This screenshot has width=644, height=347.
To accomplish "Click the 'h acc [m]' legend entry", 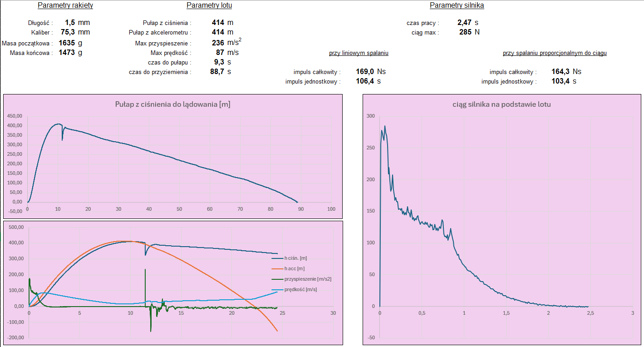I will 294,268.
